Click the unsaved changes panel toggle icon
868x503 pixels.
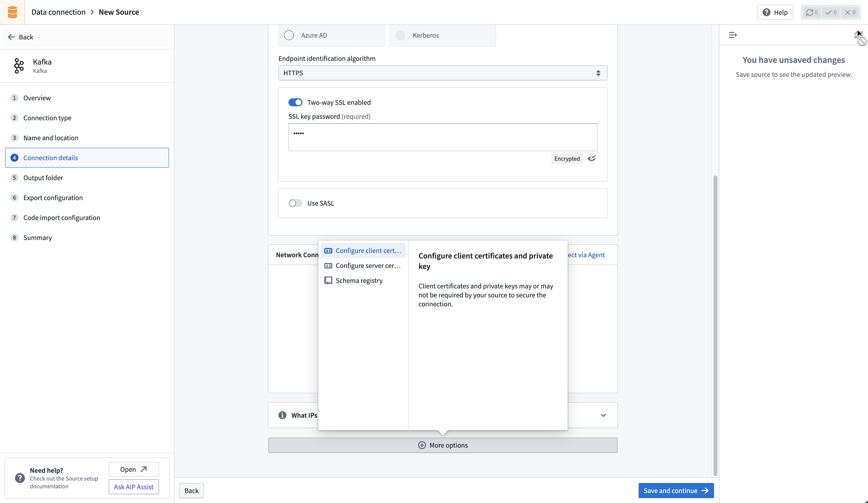click(732, 35)
